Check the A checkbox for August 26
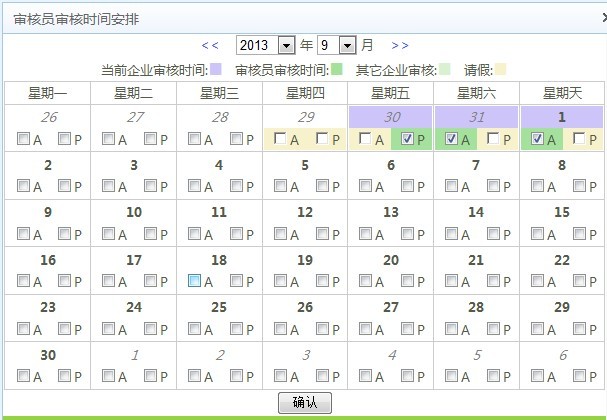The height and width of the screenshot is (420, 607). [23, 138]
